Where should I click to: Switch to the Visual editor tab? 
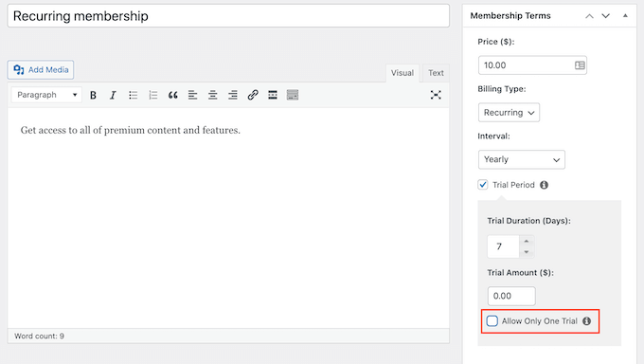click(402, 73)
